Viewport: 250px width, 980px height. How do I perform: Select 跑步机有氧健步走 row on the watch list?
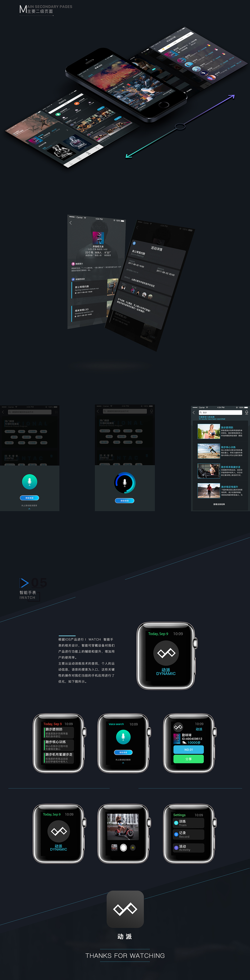pyautogui.click(x=59, y=757)
